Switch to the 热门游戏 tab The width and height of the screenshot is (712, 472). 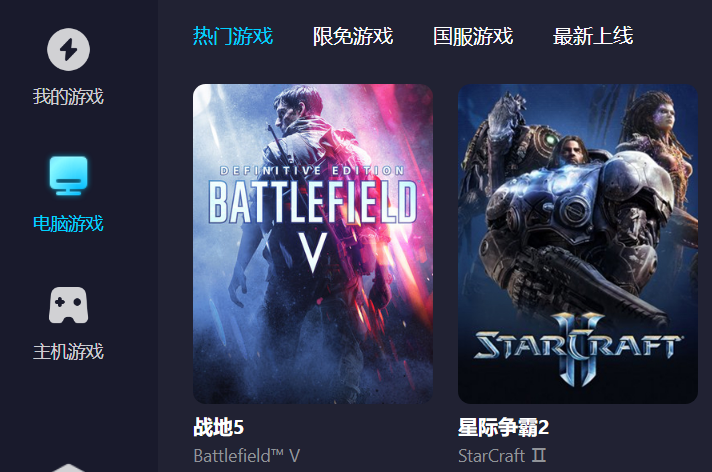(232, 36)
